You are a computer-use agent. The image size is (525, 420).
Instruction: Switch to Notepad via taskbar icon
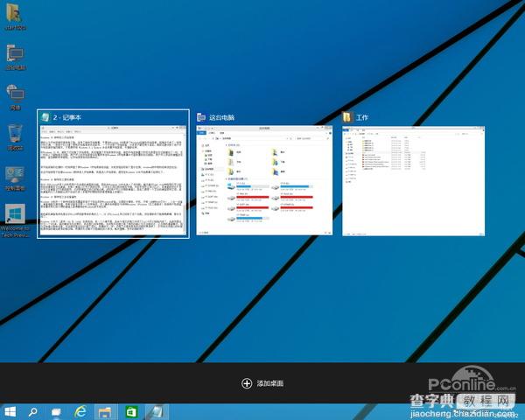click(157, 411)
